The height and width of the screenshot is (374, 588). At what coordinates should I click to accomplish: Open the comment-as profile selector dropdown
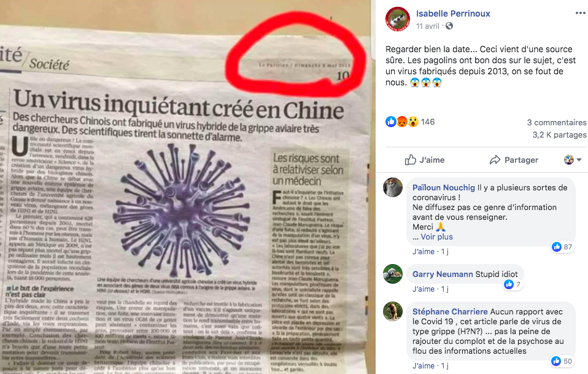573,160
